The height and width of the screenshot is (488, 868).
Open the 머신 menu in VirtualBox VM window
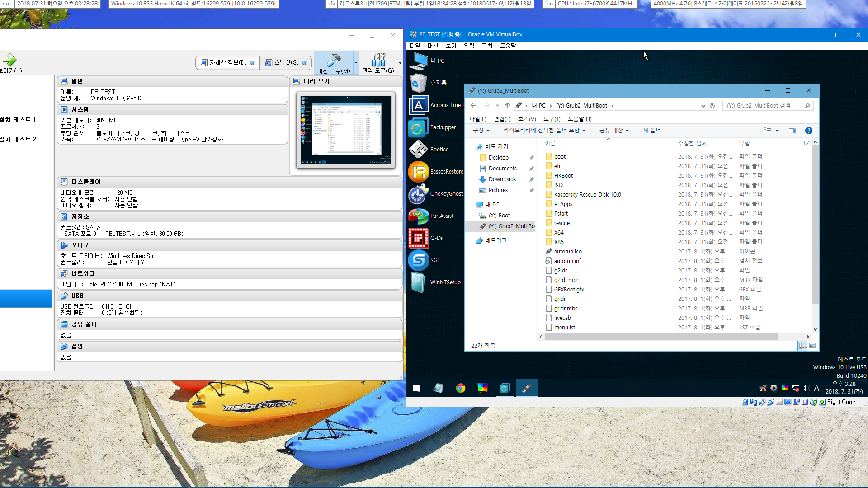[x=433, y=46]
